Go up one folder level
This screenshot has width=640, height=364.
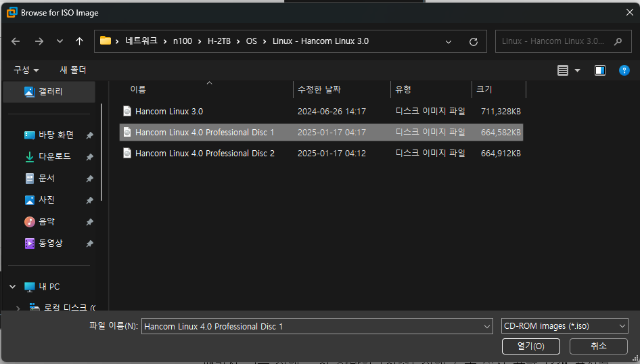(79, 41)
